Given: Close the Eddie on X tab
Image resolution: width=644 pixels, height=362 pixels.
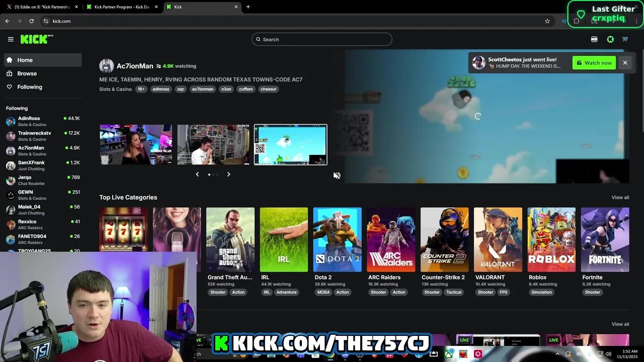Looking at the screenshot, I should pos(76,7).
